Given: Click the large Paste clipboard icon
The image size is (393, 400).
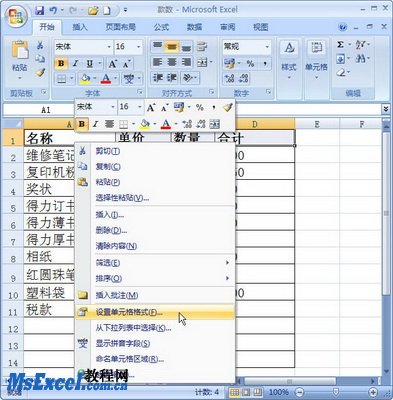Looking at the screenshot, I should (20, 50).
